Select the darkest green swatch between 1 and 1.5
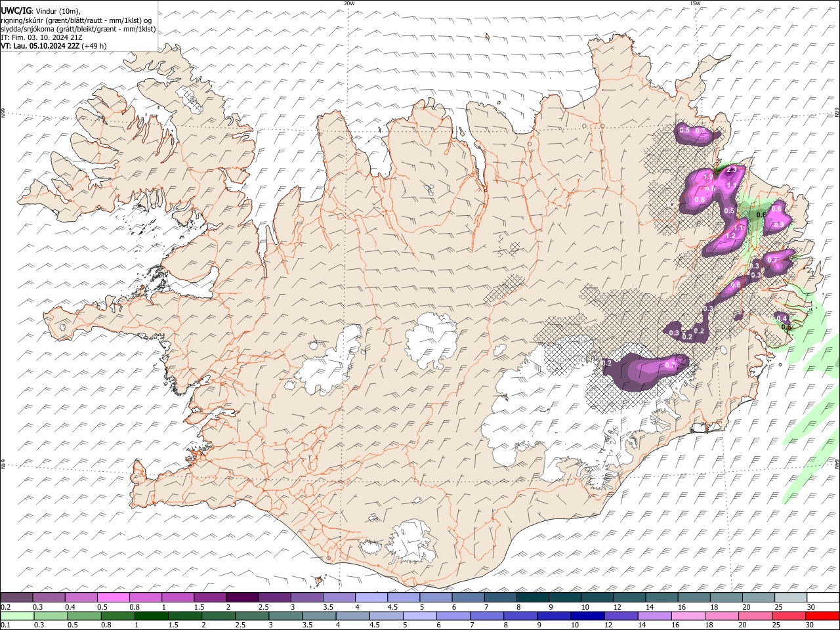This screenshot has height=630, width=840. pyautogui.click(x=151, y=616)
